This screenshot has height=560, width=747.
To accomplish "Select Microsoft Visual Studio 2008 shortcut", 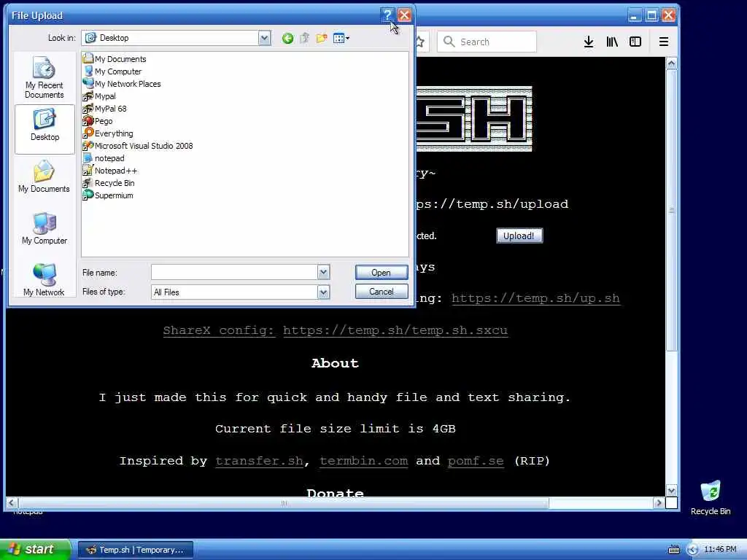I will tap(138, 146).
